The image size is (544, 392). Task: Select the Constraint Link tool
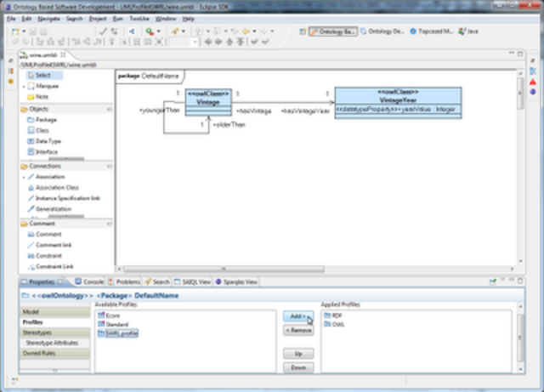click(x=51, y=267)
